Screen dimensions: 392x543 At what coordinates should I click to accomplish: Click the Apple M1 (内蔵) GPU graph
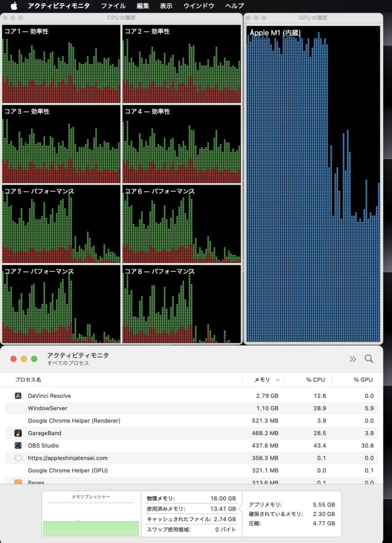coord(313,184)
